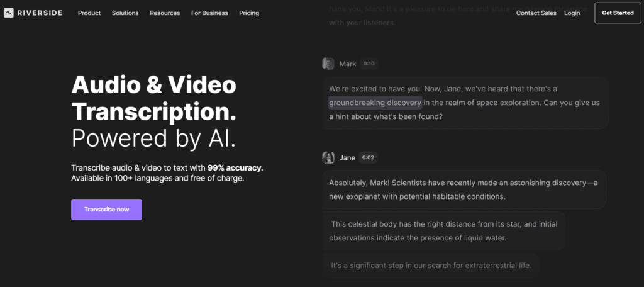The image size is (644, 287).
Task: Click the "It's a significant step" transcript line
Action: click(x=431, y=265)
